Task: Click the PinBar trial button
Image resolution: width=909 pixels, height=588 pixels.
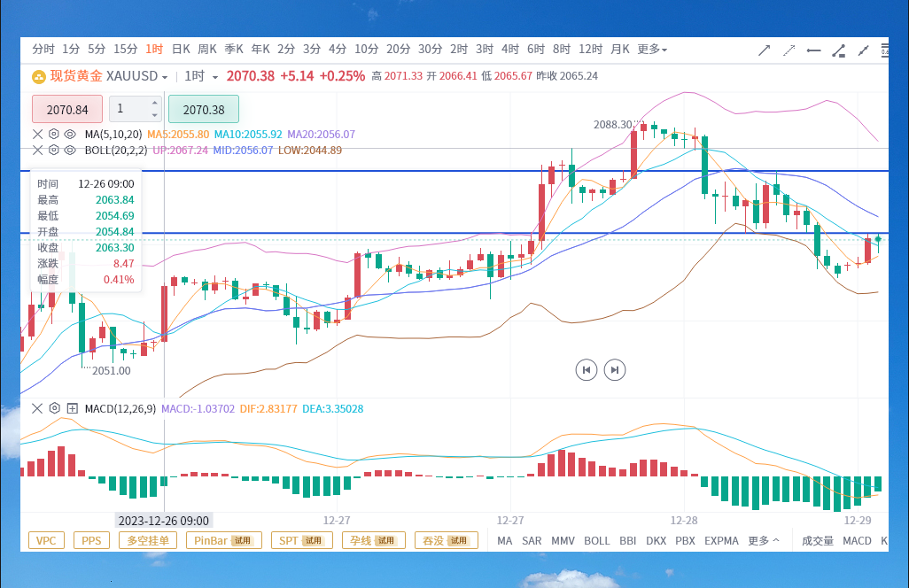Action: tap(224, 540)
